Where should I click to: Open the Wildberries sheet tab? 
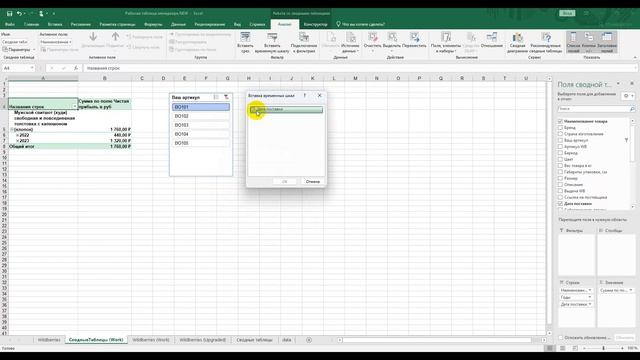click(x=49, y=340)
